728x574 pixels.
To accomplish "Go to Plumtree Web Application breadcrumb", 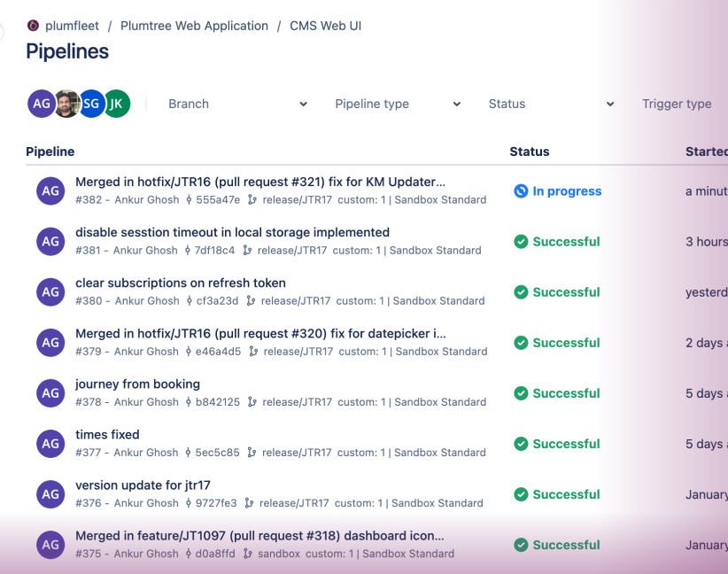I will click(194, 26).
